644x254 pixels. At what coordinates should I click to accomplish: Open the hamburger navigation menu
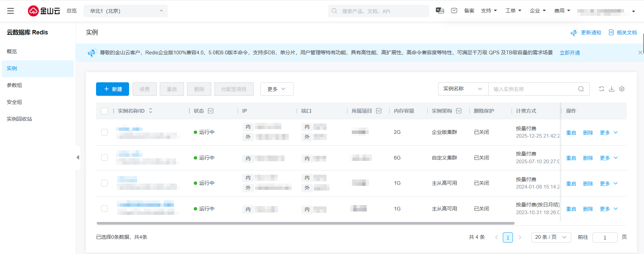[x=10, y=11]
